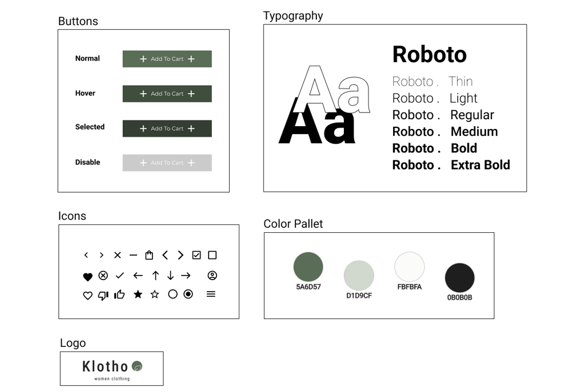Tick the checked checkbox icon
Image resolution: width=585 pixels, height=392 pixels.
197,255
